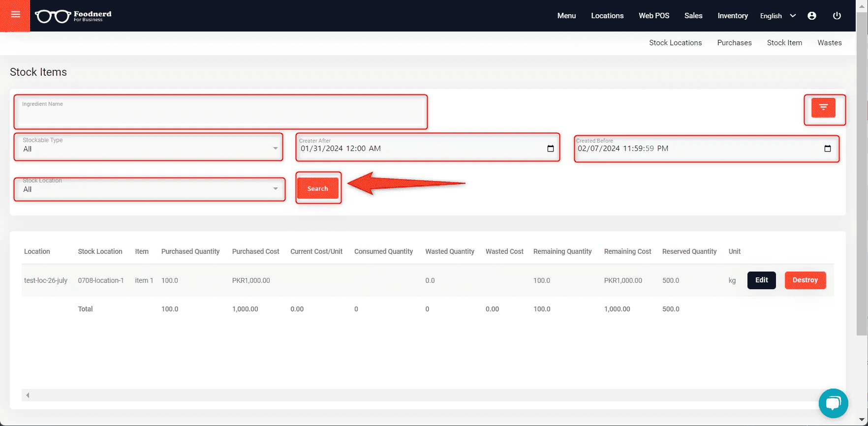This screenshot has height=426, width=868.
Task: Click the Stock Items page heading
Action: pyautogui.click(x=38, y=72)
